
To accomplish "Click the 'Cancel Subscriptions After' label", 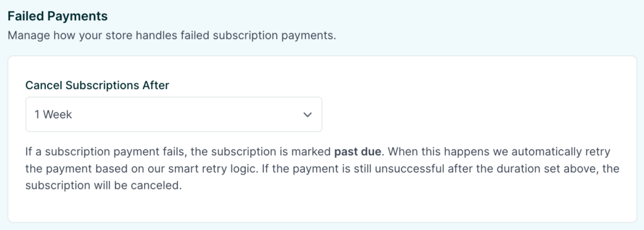I will [97, 85].
